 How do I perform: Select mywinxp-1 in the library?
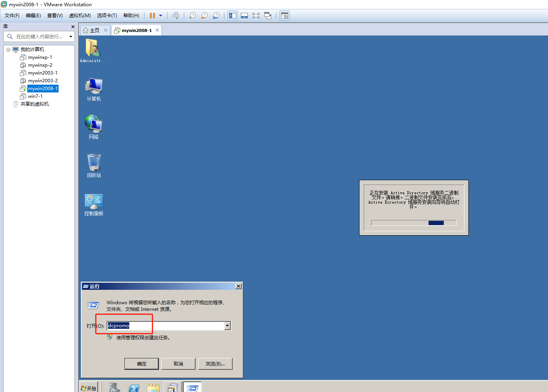click(40, 57)
